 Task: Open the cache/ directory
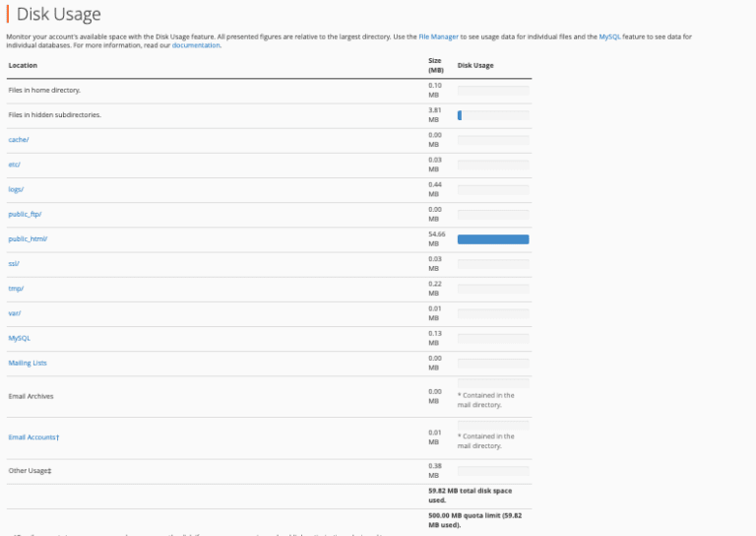coord(19,140)
